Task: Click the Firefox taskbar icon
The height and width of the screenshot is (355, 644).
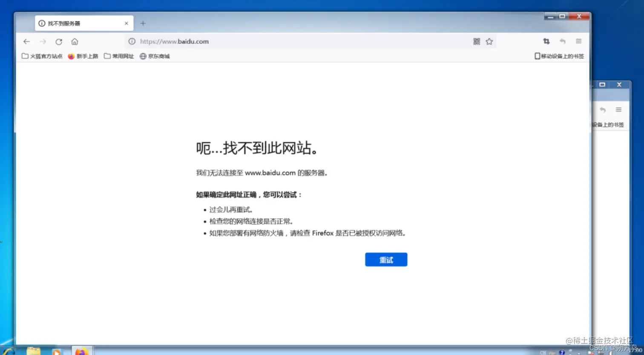Action: tap(82, 351)
